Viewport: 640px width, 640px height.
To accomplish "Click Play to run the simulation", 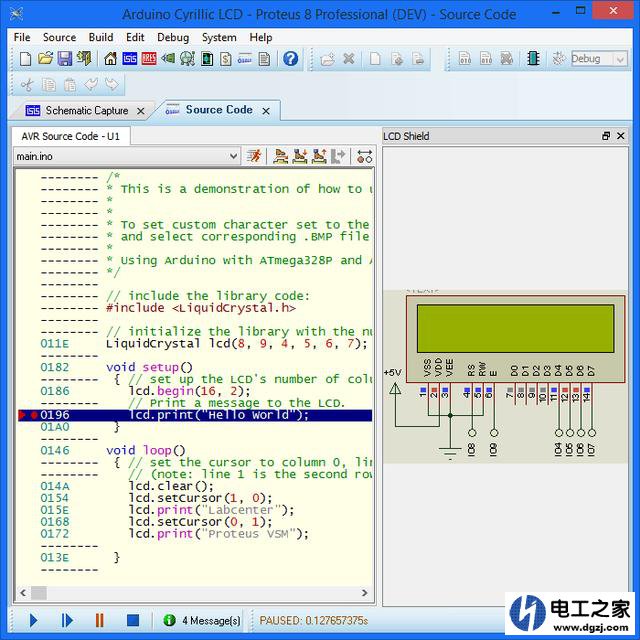I will 34,620.
